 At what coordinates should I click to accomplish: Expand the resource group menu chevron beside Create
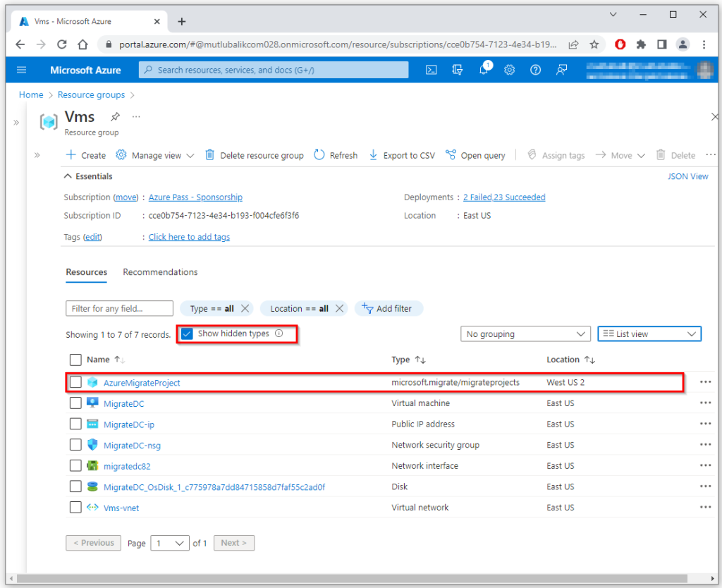coord(37,155)
